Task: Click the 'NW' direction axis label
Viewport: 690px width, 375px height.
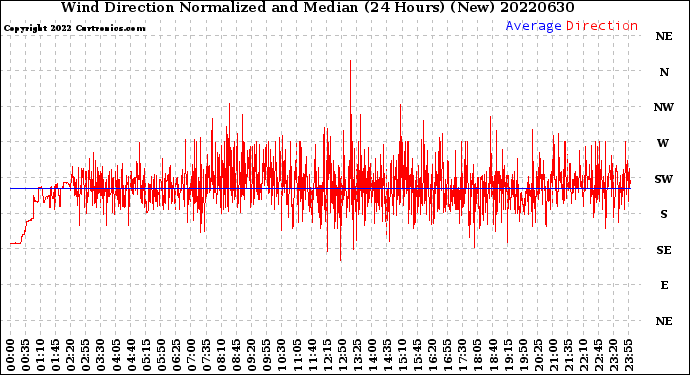Action: click(x=664, y=107)
